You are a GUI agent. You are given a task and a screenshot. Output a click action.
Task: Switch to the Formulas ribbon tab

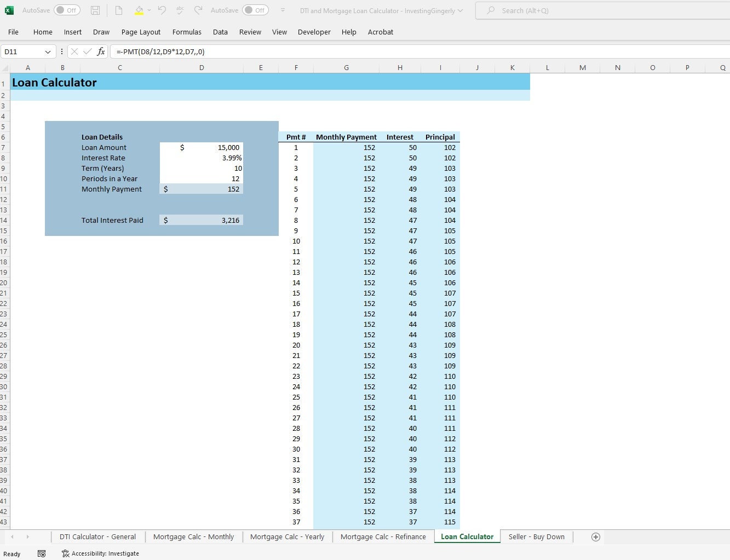coord(187,32)
